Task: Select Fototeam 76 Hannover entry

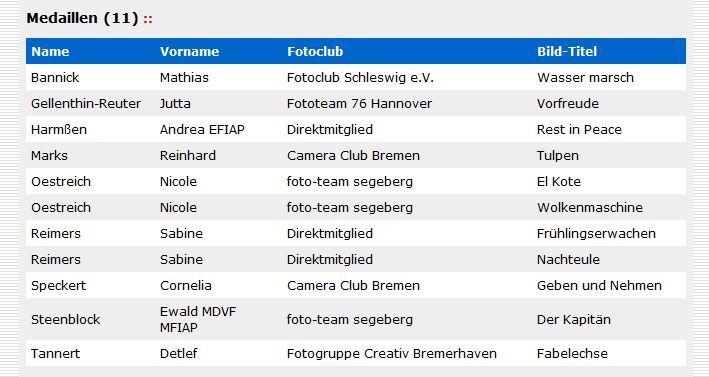Action: [x=359, y=104]
